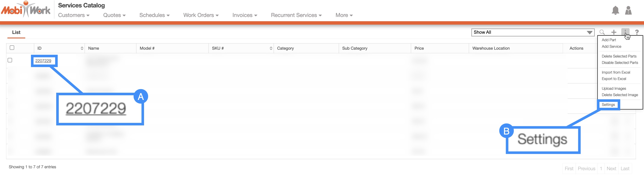Open the part ID 2207229 link
The height and width of the screenshot is (188, 644).
click(43, 61)
